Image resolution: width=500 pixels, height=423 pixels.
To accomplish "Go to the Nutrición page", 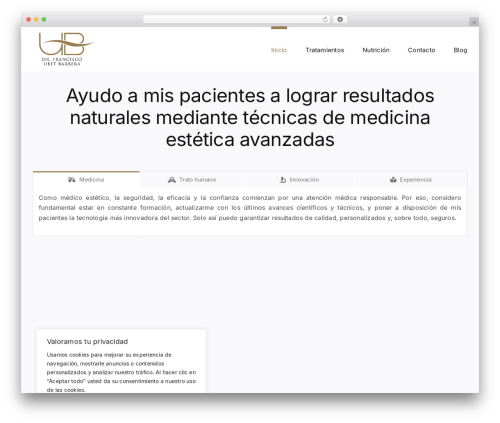I will pos(376,50).
